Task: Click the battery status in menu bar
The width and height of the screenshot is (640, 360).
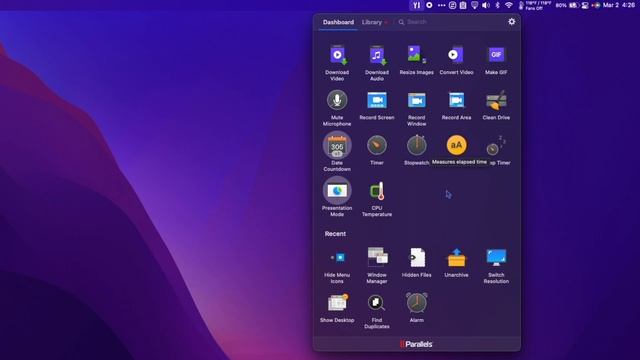Action: pyautogui.click(x=567, y=5)
